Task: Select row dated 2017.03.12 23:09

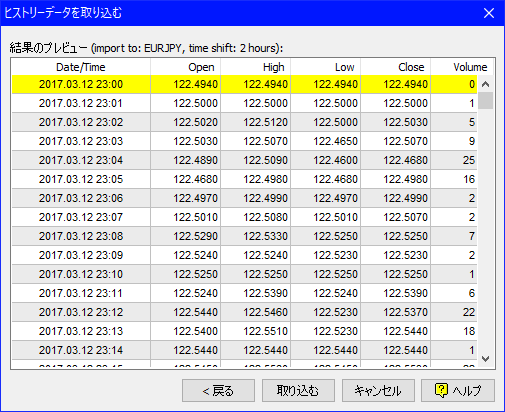Action: pyautogui.click(x=244, y=255)
